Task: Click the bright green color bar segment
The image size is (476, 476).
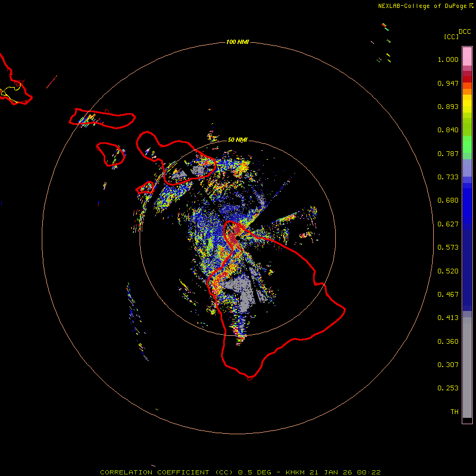Action: pyautogui.click(x=467, y=144)
